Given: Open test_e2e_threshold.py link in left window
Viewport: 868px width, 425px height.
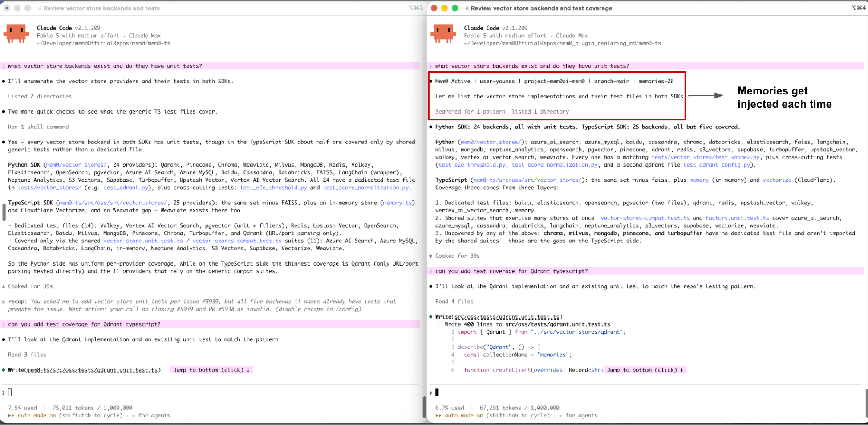Looking at the screenshot, I should click(273, 188).
